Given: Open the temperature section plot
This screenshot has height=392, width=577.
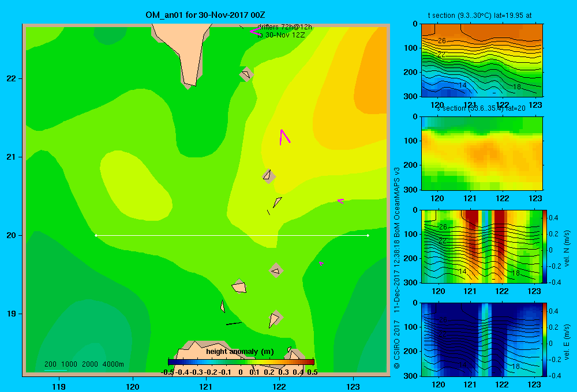Looking at the screenshot, I should coord(482,61).
